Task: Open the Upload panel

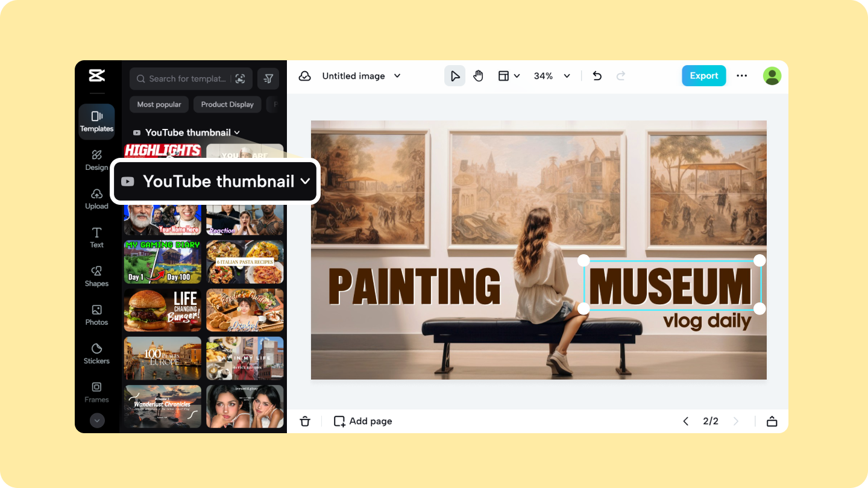Action: tap(96, 199)
